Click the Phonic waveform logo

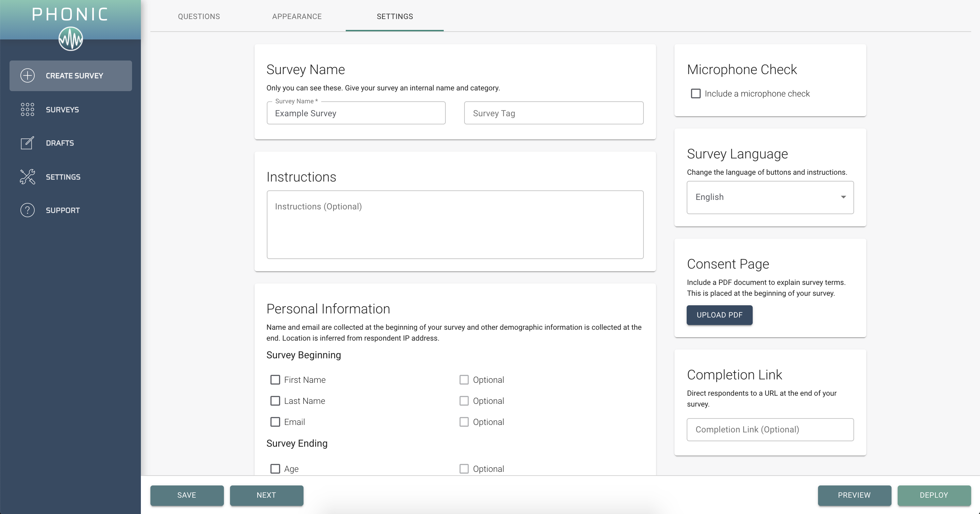pos(71,38)
